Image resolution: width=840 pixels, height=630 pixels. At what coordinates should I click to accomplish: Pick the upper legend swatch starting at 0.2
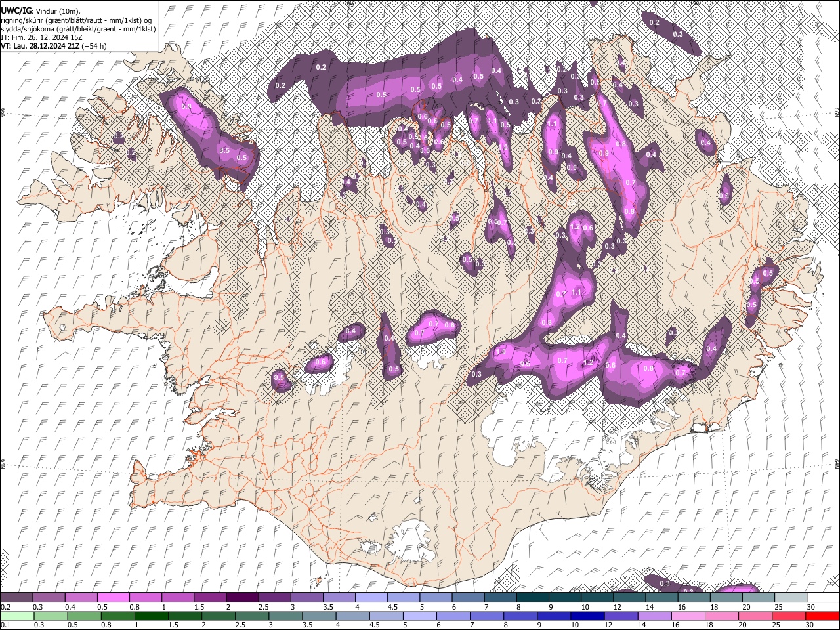16,597
